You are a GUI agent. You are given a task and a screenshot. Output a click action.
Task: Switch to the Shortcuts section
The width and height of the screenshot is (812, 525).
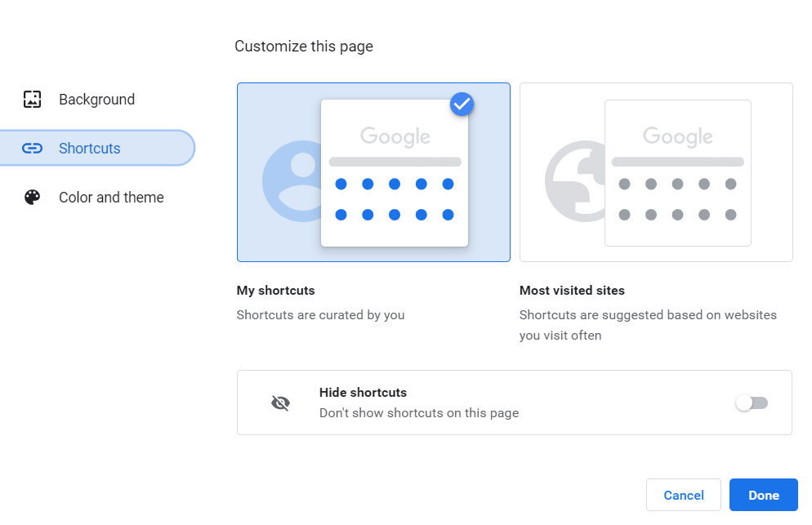point(90,148)
